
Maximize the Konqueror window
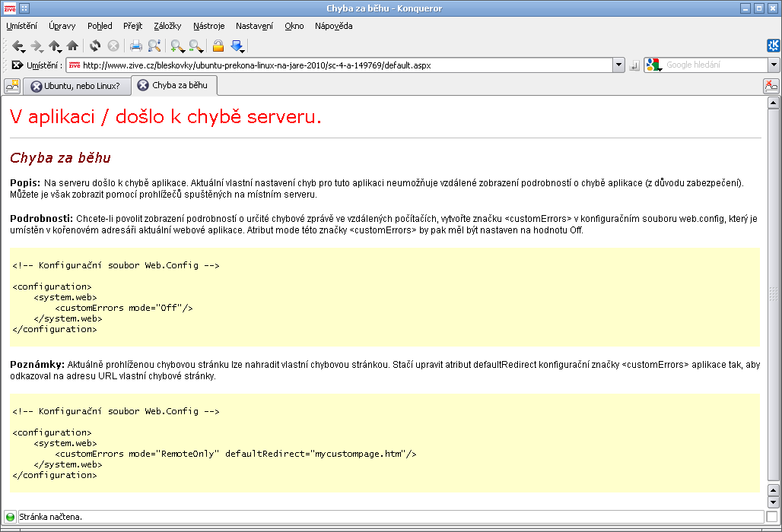[759, 8]
